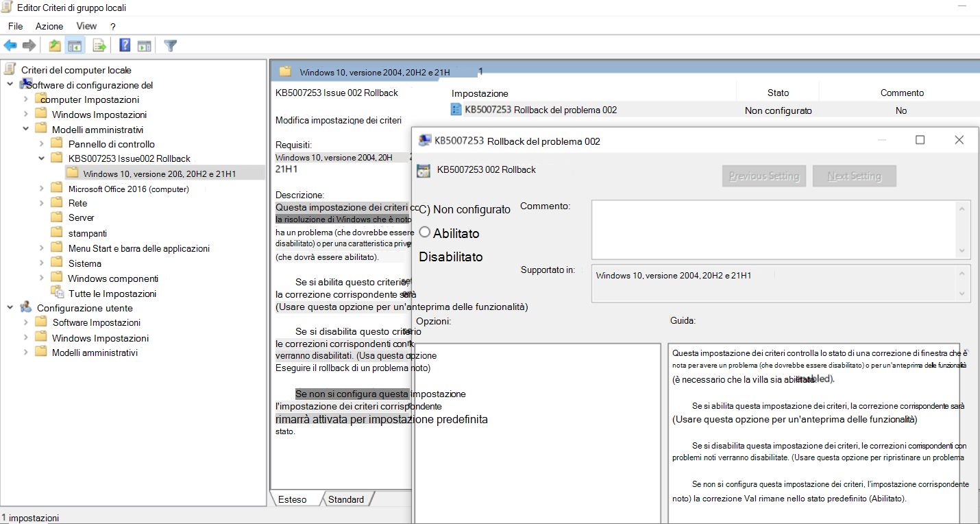Sort by the Stato column header
The width and height of the screenshot is (980, 524).
click(x=778, y=93)
